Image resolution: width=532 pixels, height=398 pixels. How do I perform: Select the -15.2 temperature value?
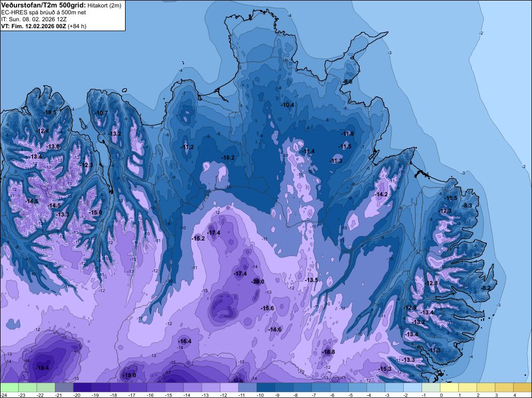198,238
